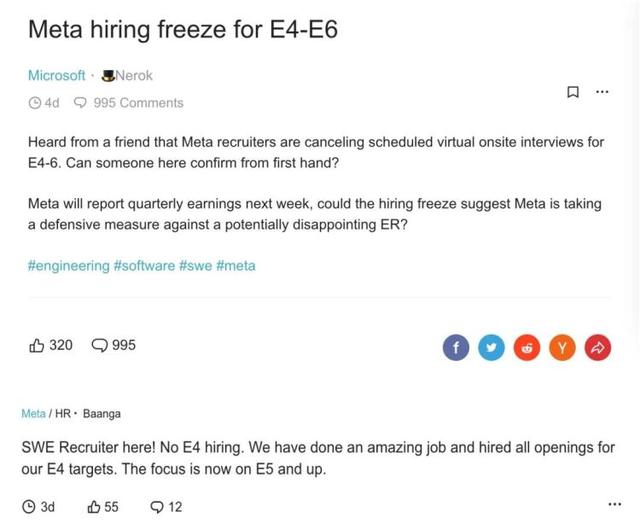Image resolution: width=640 pixels, height=524 pixels.
Task: Bookmark this post with the bookmark icon
Action: pyautogui.click(x=573, y=92)
